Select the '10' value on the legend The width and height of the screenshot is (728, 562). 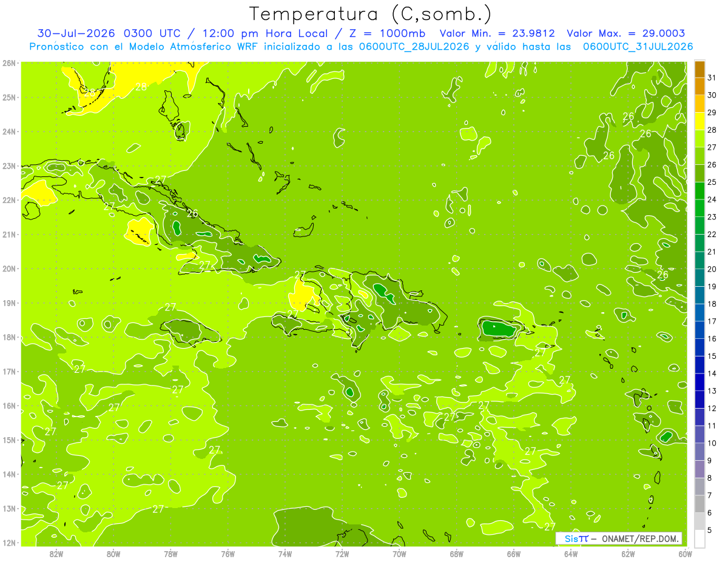[x=712, y=443]
